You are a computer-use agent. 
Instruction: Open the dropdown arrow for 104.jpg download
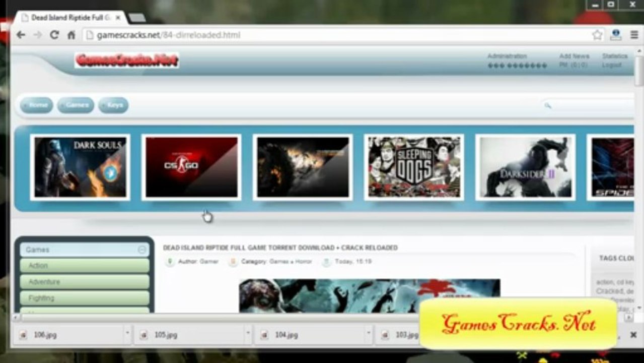(368, 334)
